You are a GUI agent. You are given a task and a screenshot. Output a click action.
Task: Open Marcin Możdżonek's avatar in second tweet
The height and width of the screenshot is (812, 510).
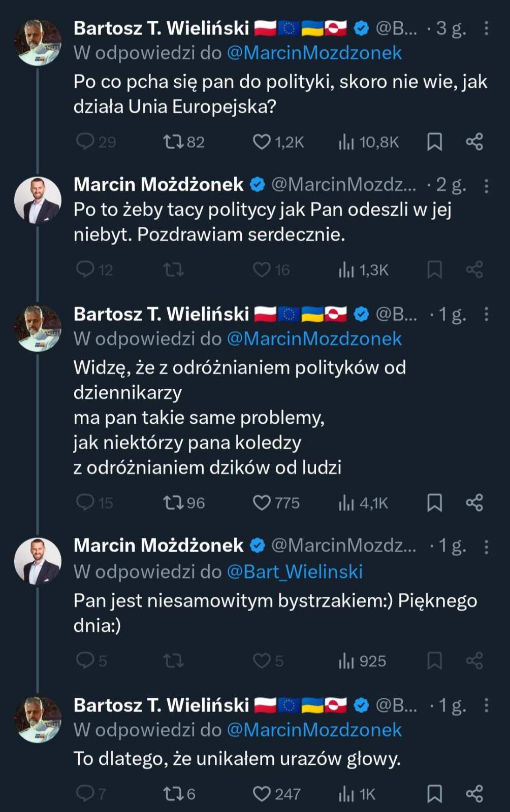pyautogui.click(x=38, y=200)
